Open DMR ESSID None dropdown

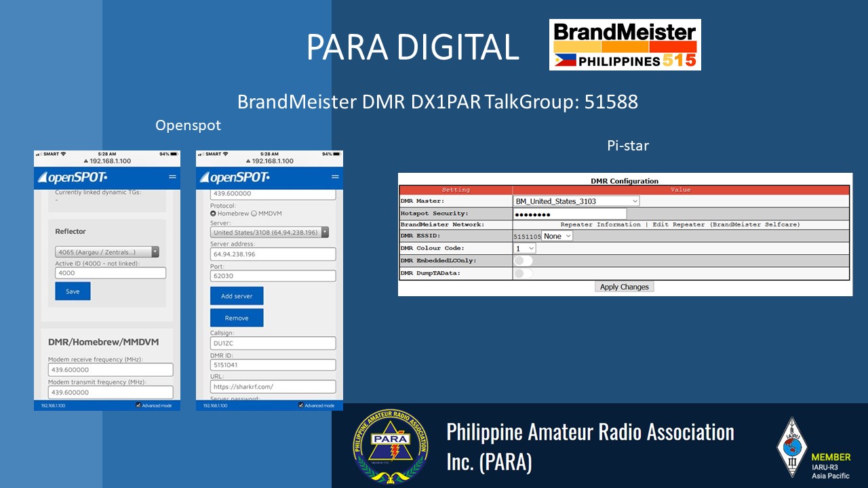pyautogui.click(x=557, y=236)
